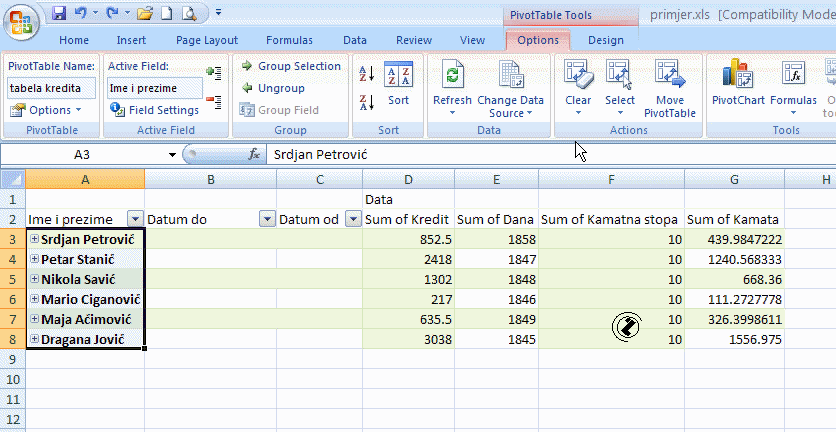
Task: Expand the Srdjan Petrović row
Action: [35, 239]
